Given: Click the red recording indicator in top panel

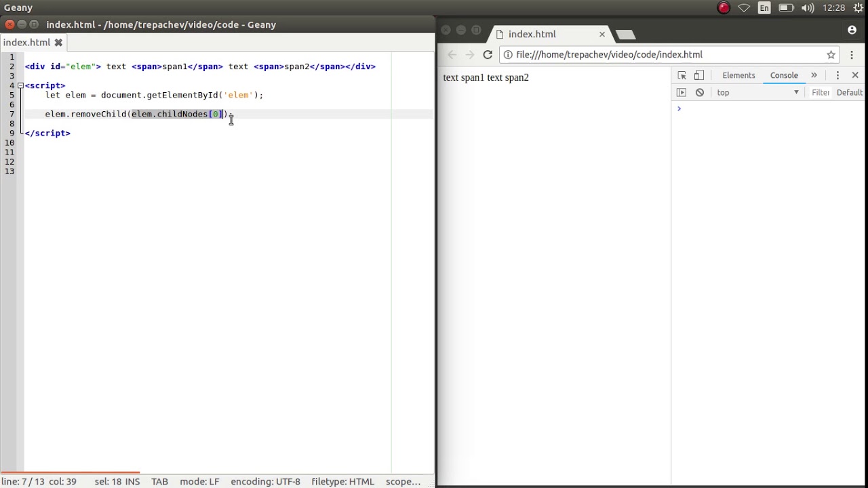Looking at the screenshot, I should coord(724,8).
